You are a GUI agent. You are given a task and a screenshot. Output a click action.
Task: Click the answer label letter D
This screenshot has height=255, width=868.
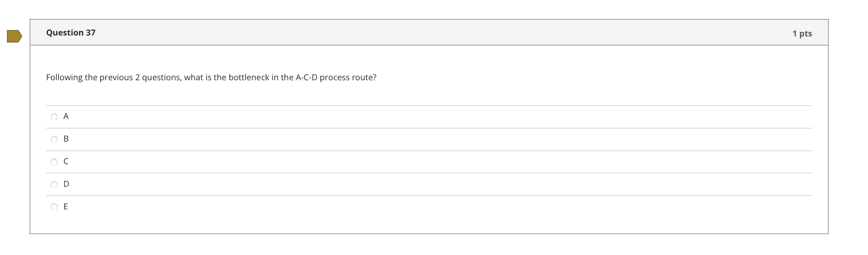coord(66,184)
